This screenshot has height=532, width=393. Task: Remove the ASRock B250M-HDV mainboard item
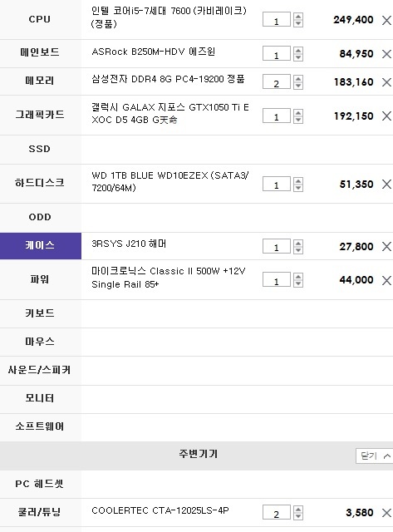386,53
